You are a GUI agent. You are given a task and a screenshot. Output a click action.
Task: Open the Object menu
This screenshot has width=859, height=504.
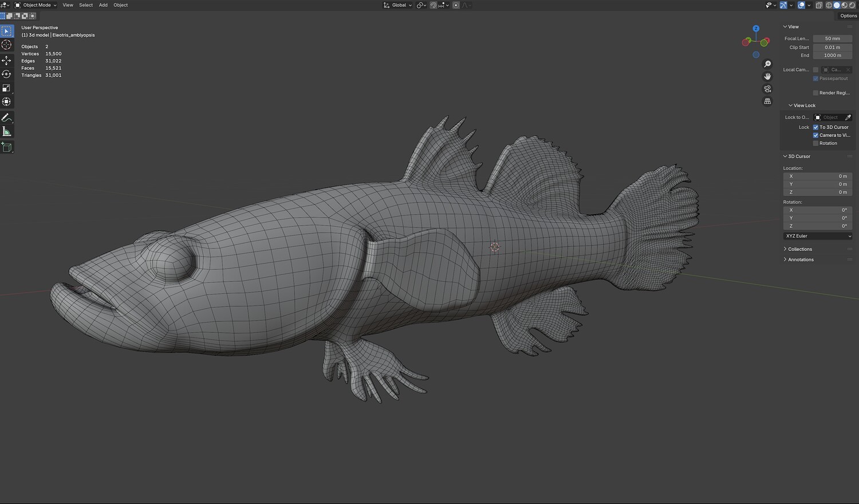pyautogui.click(x=121, y=5)
